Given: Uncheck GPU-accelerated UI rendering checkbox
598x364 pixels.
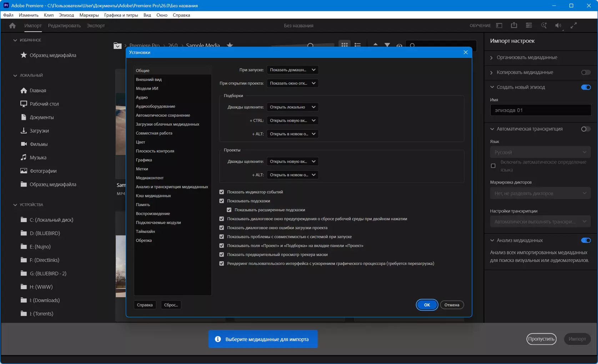Looking at the screenshot, I should 222,263.
